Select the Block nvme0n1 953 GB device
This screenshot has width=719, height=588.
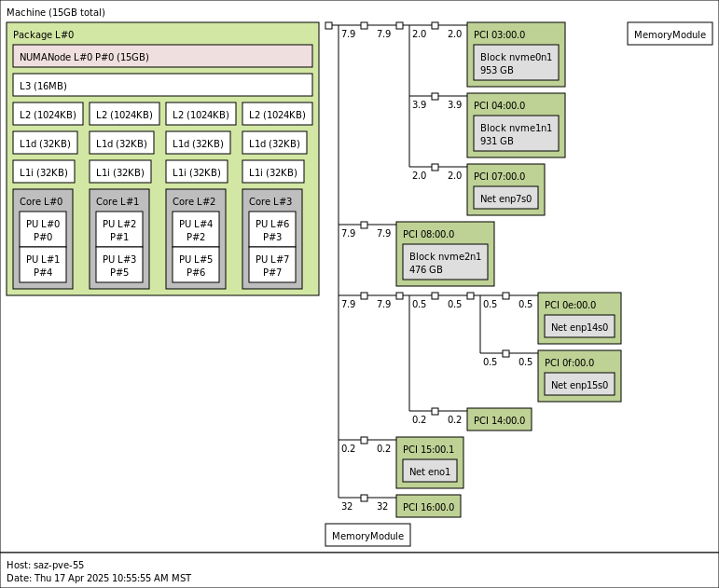pos(516,63)
